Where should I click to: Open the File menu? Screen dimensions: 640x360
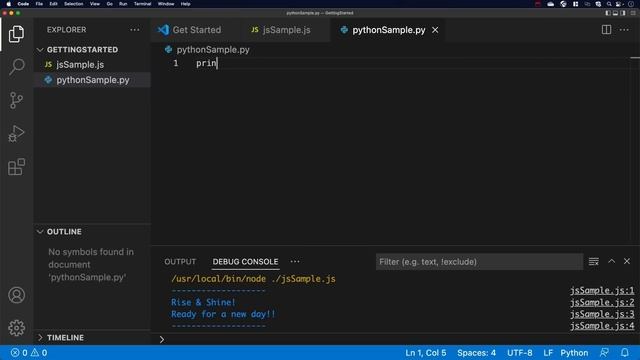pos(39,4)
